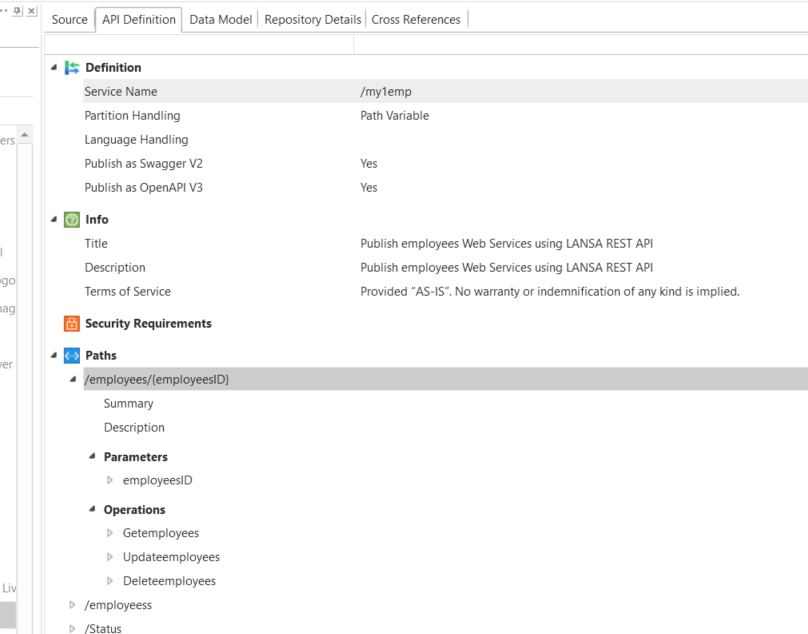Close the left side panel
Viewport: 808px width, 634px height.
point(32,10)
